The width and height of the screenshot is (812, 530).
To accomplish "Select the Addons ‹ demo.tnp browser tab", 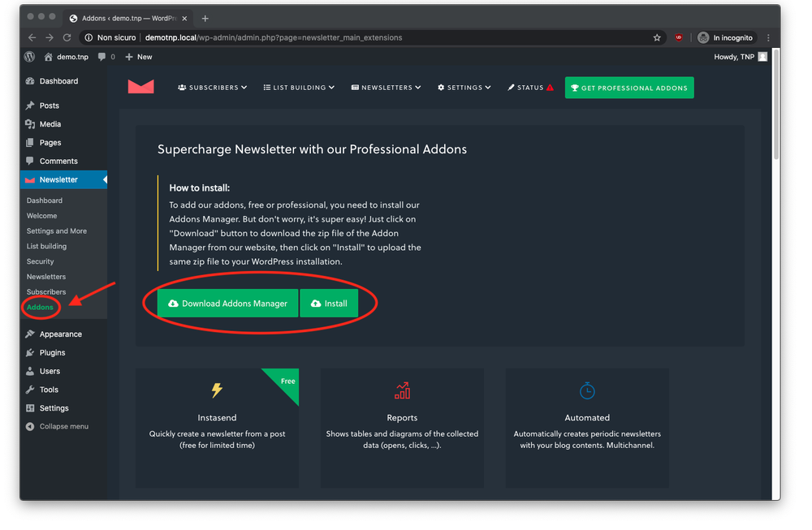I will [129, 19].
